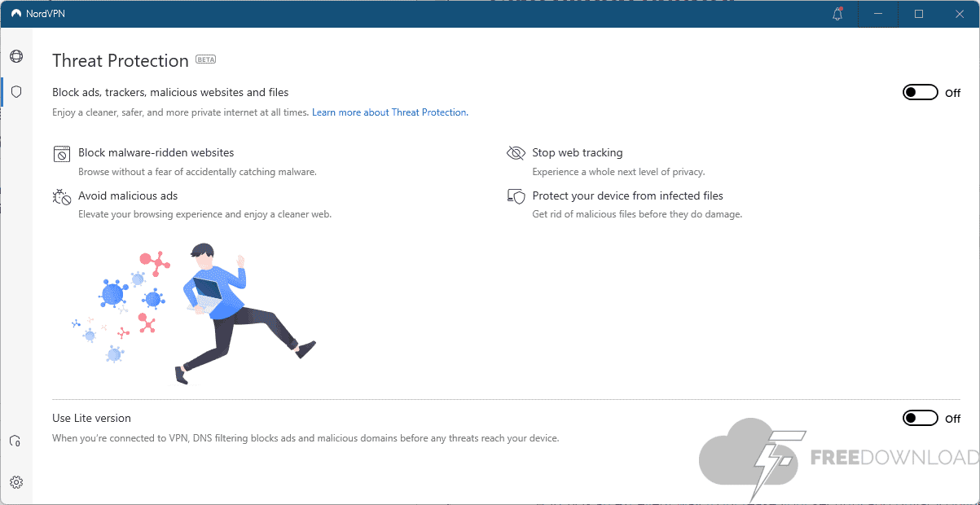
Task: Minimize the NordVPN window
Action: pyautogui.click(x=878, y=14)
